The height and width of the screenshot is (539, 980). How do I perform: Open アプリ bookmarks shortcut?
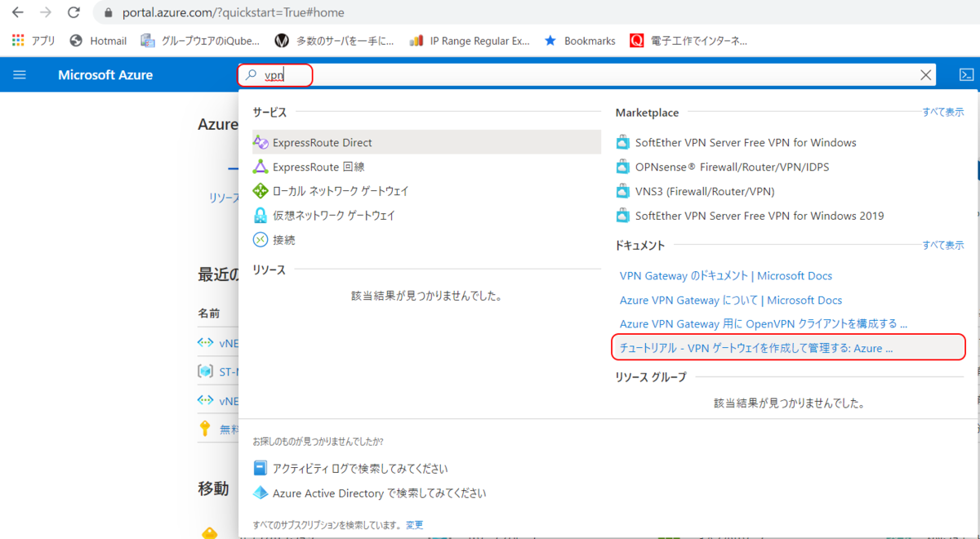(33, 40)
